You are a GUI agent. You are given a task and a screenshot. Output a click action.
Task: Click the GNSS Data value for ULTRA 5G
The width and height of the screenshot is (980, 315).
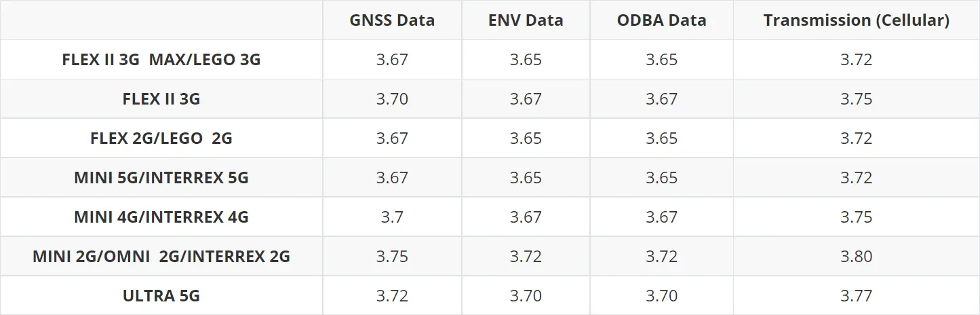coord(392,296)
